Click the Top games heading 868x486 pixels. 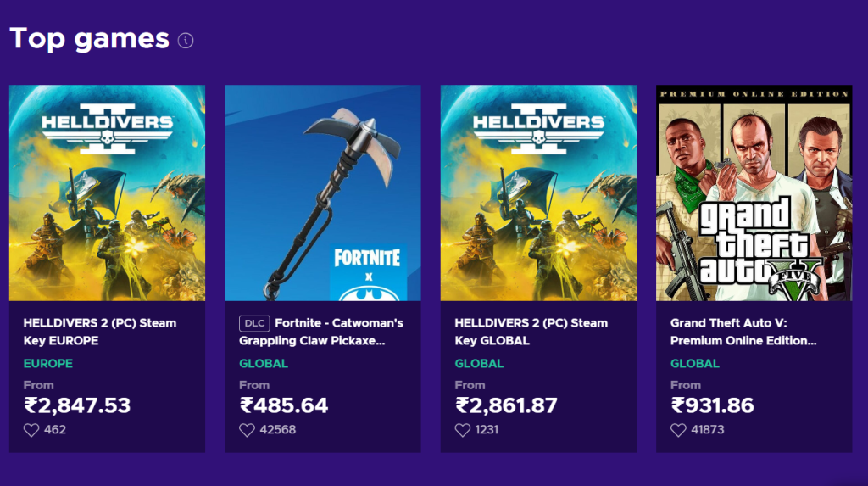coord(89,38)
